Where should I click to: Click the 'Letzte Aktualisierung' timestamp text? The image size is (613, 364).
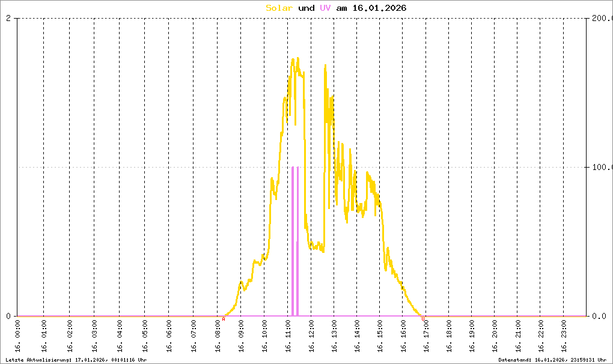click(76, 360)
